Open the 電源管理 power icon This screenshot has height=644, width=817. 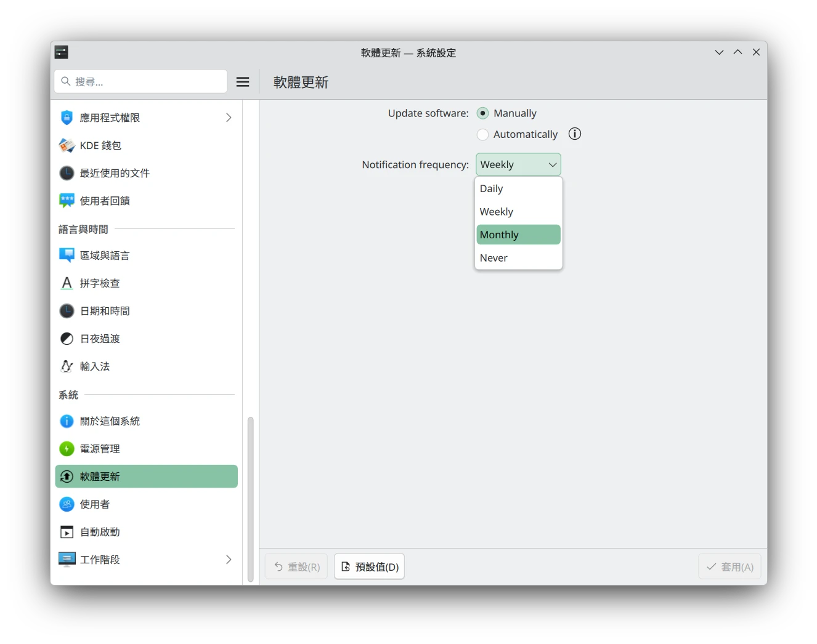(x=66, y=448)
